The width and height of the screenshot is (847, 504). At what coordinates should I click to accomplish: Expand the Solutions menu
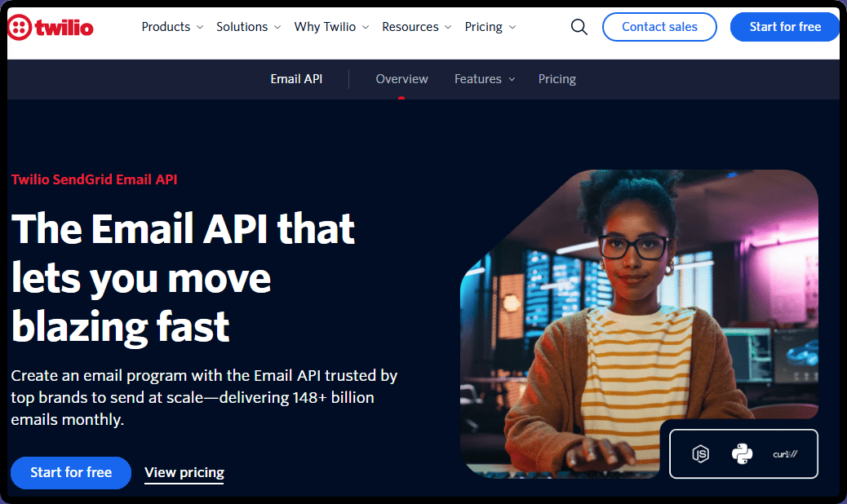tap(249, 27)
